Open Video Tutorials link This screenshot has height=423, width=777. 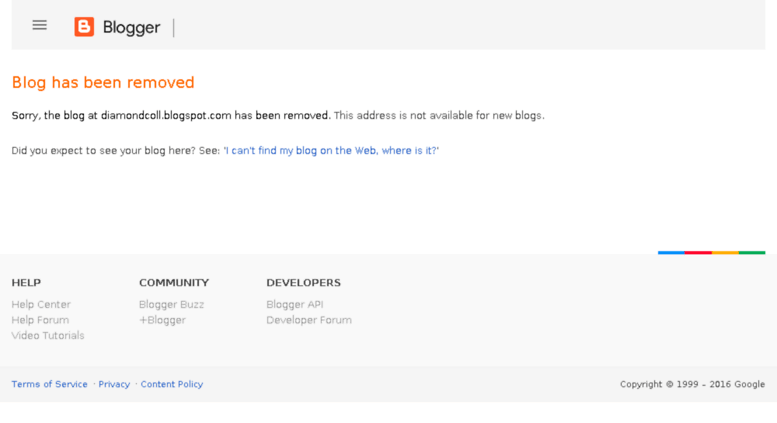click(48, 335)
